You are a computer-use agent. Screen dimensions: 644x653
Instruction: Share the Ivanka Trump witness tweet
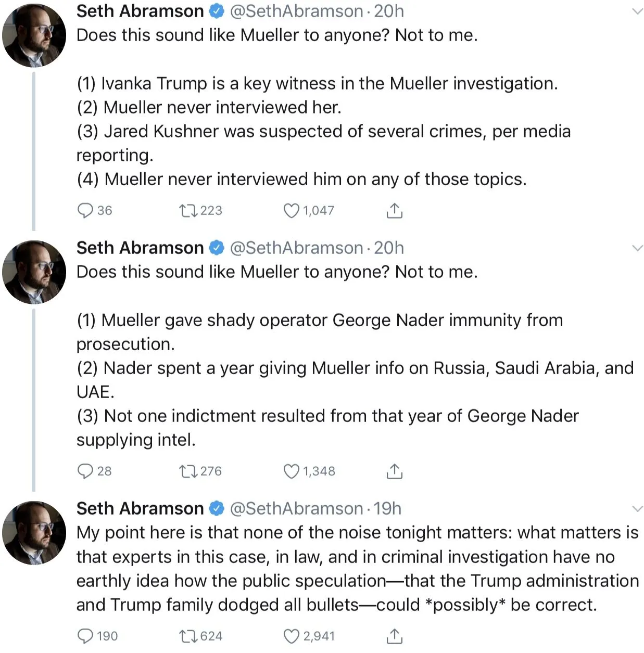pos(395,210)
